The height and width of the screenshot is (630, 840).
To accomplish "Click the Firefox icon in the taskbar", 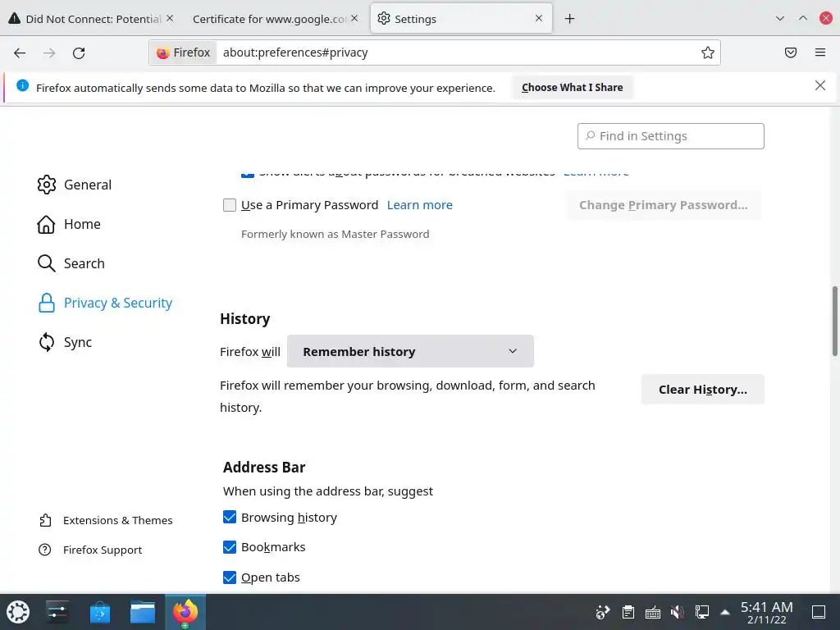I will click(185, 612).
